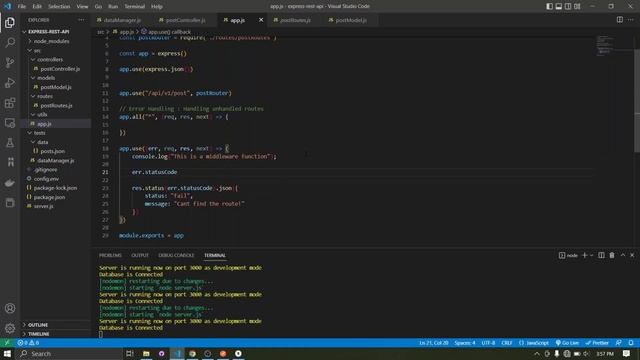The height and width of the screenshot is (360, 640).
Task: Change indentation via Spaces: 4
Action: point(465,343)
